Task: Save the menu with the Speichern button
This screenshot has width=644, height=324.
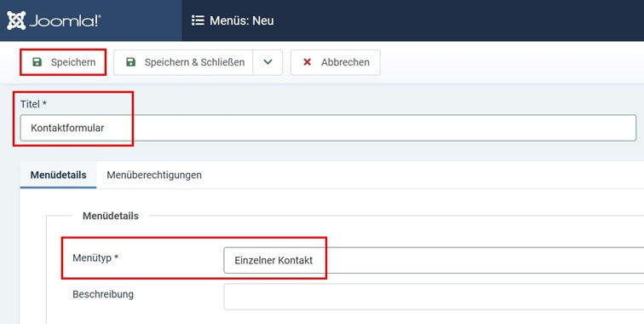Action: coord(63,62)
